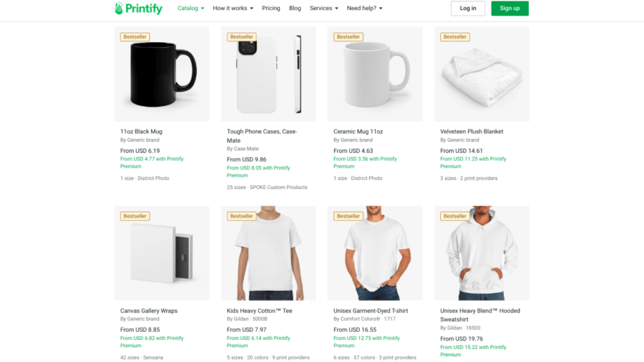The image size is (644, 362).
Task: Expand the How it works menu
Action: [x=229, y=8]
